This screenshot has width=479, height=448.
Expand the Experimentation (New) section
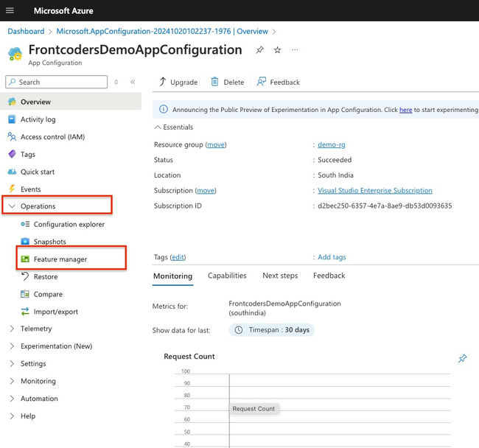pyautogui.click(x=12, y=346)
